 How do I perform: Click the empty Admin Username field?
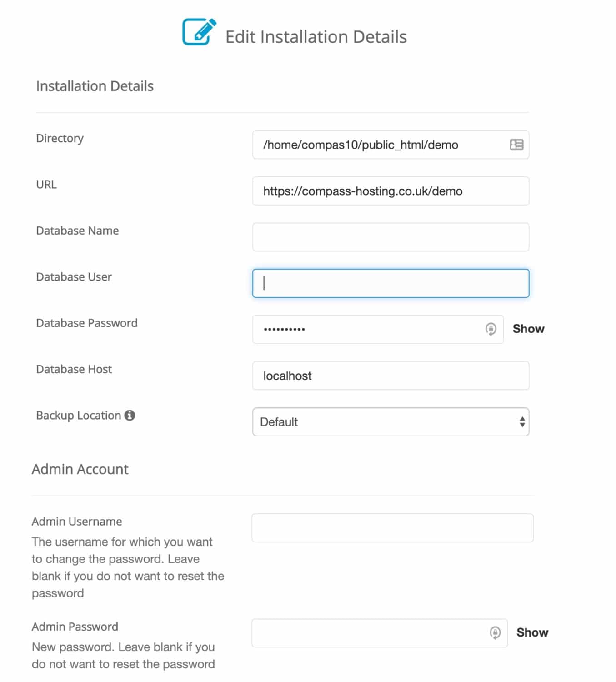pyautogui.click(x=392, y=527)
